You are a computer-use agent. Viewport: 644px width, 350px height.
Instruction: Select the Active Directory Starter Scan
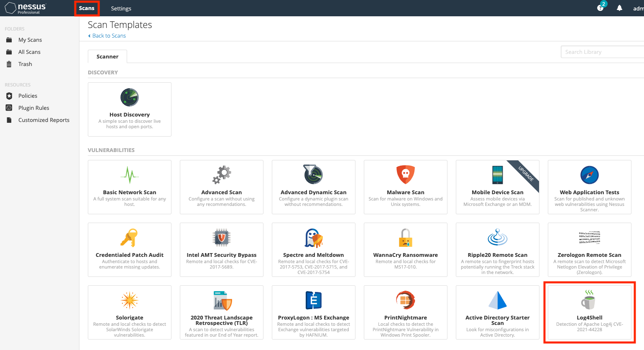(497, 312)
